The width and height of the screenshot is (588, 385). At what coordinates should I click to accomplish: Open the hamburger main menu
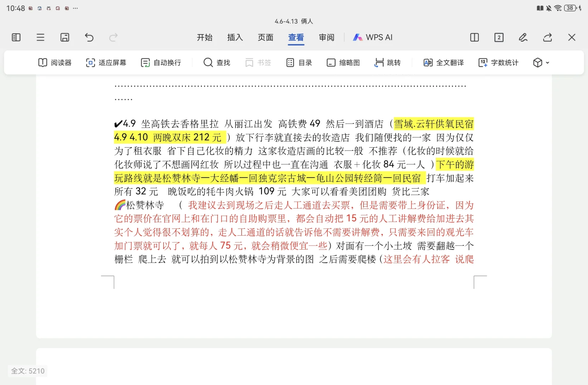(x=40, y=37)
